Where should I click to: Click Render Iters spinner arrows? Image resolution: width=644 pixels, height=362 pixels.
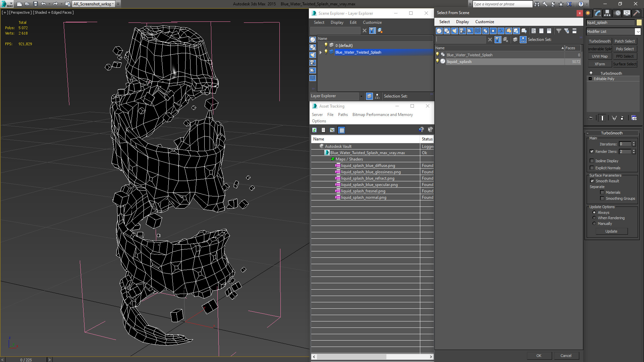[634, 152]
